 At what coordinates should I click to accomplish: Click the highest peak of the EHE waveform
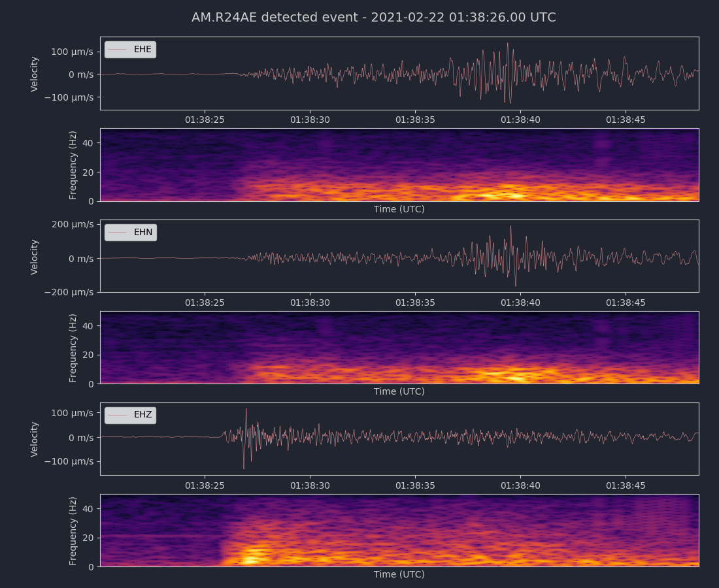(507, 44)
